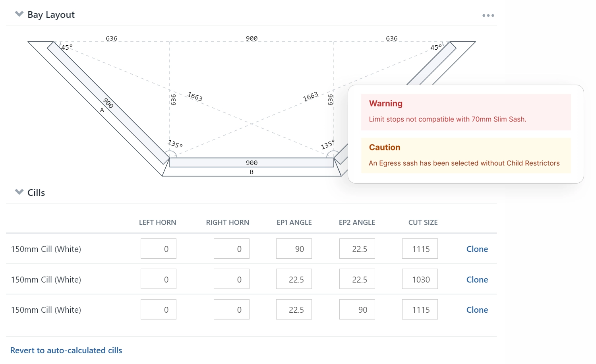Clone the second 150mm Cill row
Image resolution: width=596 pixels, height=364 pixels.
point(477,280)
